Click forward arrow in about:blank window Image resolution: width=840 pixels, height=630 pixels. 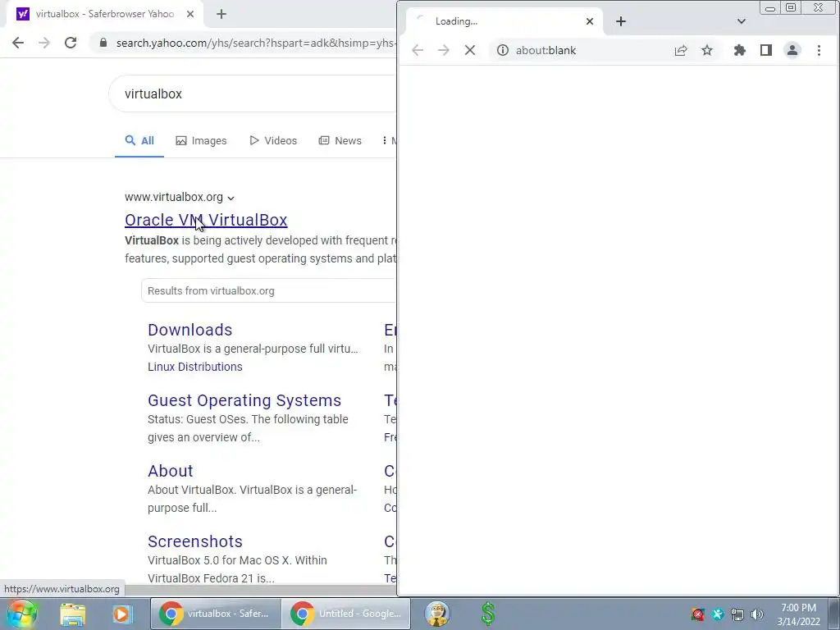444,50
